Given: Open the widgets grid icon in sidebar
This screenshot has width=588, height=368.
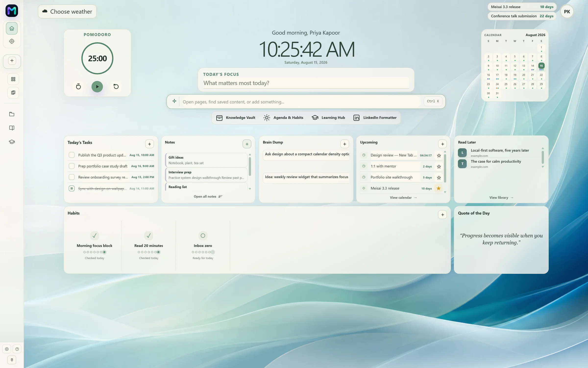Looking at the screenshot, I should 13,79.
